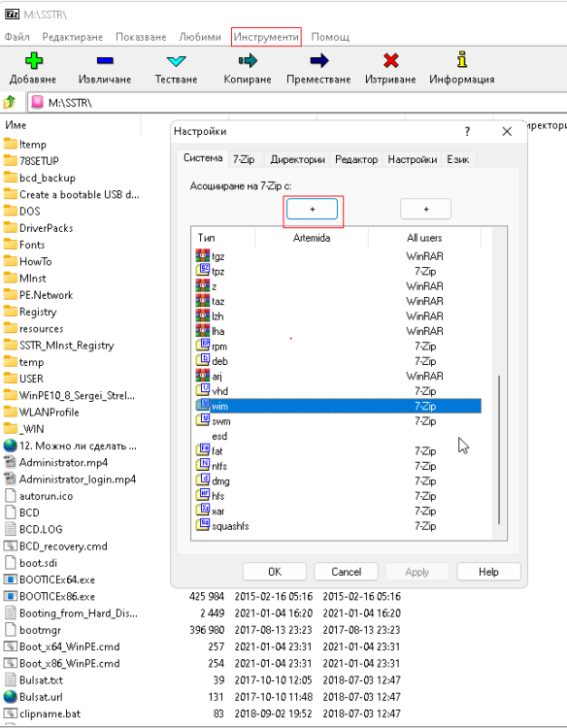Select the xar file type row
567x728 pixels.
339,511
